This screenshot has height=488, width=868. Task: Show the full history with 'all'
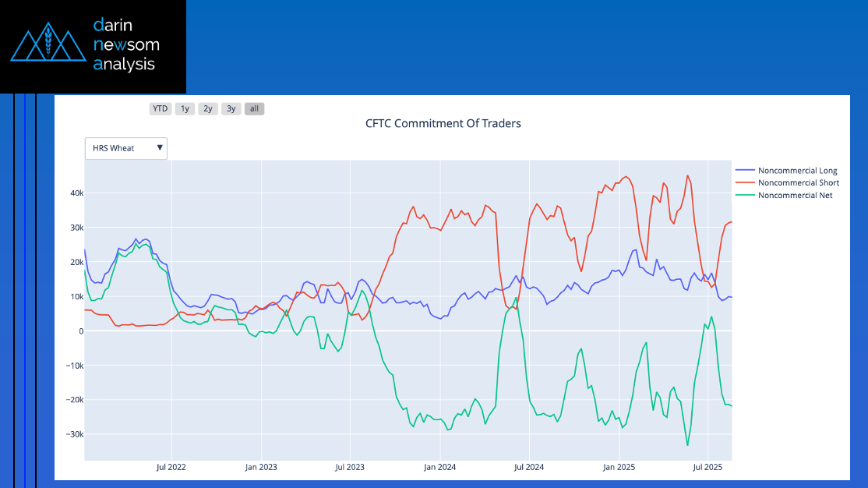[x=254, y=109]
